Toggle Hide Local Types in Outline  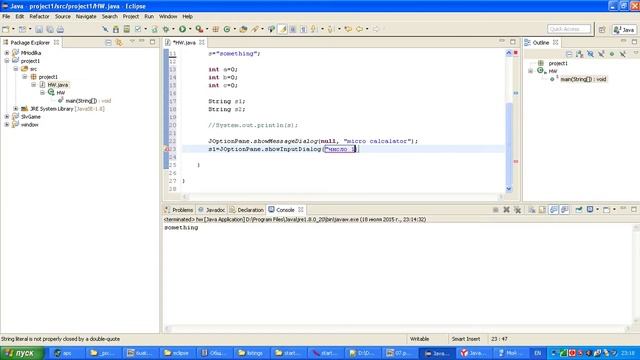tap(622, 54)
